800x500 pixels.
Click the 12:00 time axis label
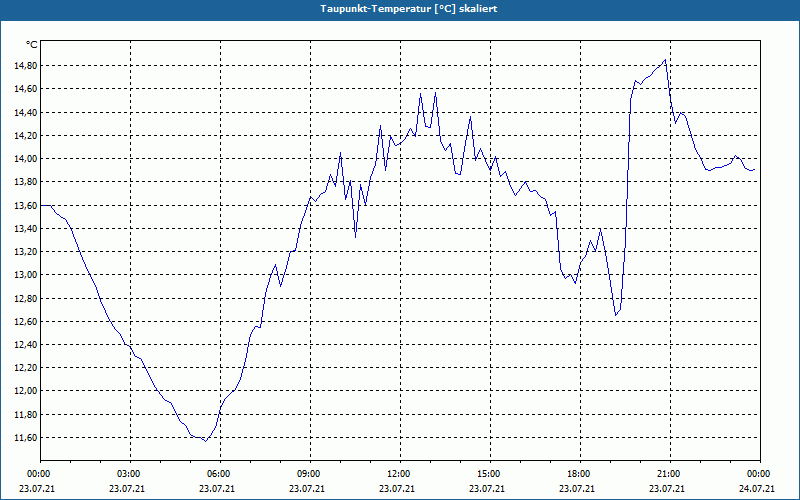(x=400, y=474)
